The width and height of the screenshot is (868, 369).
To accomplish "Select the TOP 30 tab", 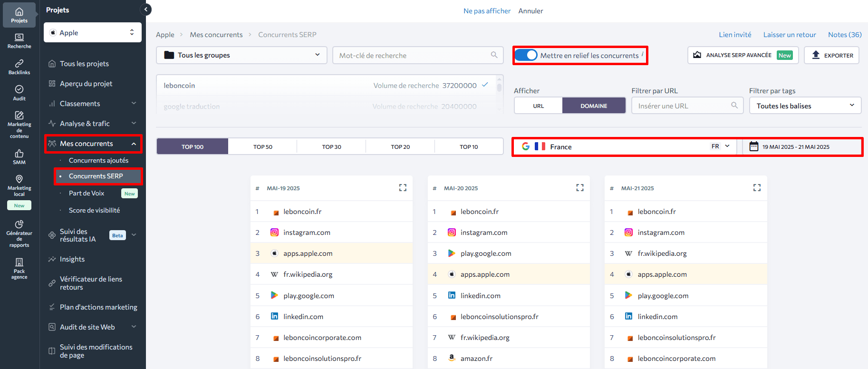I will pyautogui.click(x=331, y=146).
